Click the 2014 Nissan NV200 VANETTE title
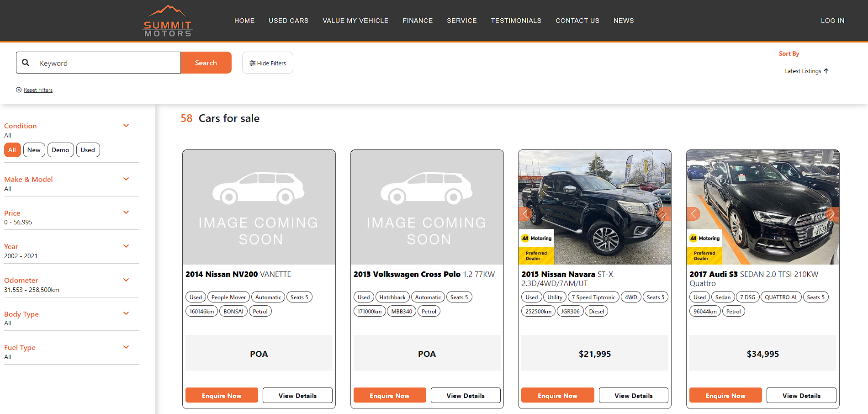868x414 pixels. (238, 274)
